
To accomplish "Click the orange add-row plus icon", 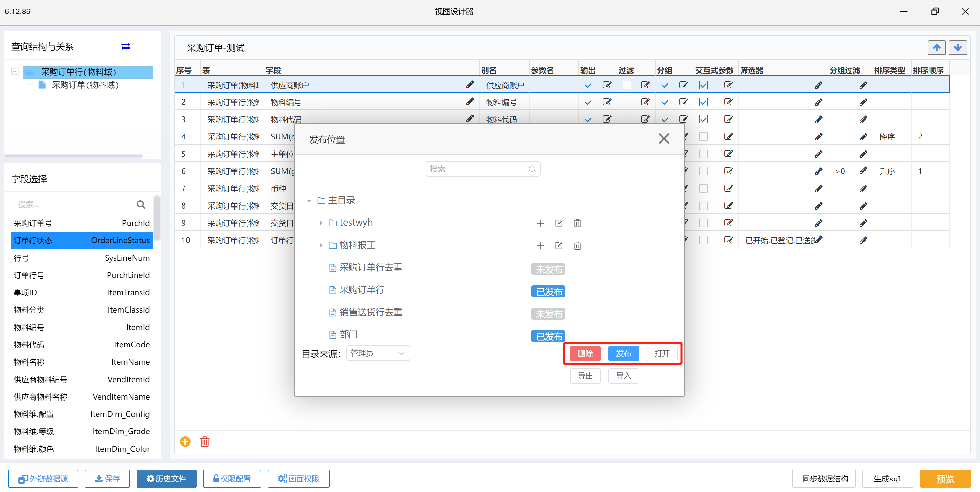I will [185, 441].
